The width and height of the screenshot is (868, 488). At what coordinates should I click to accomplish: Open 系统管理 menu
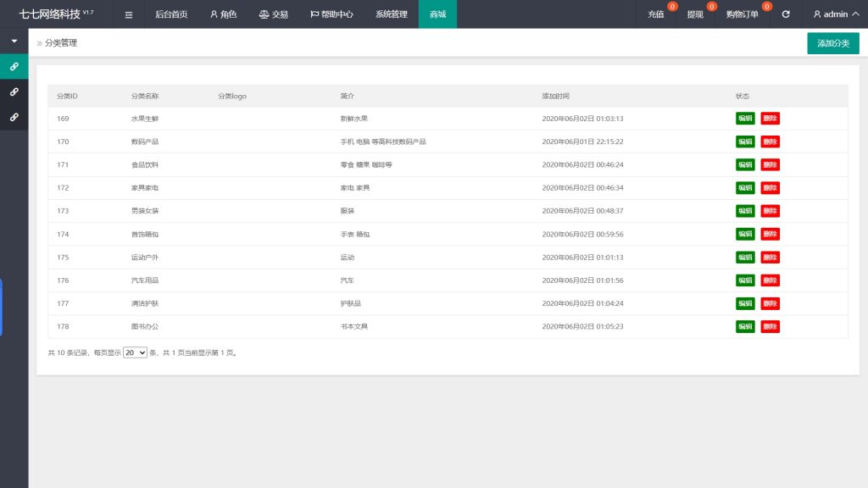pos(392,14)
